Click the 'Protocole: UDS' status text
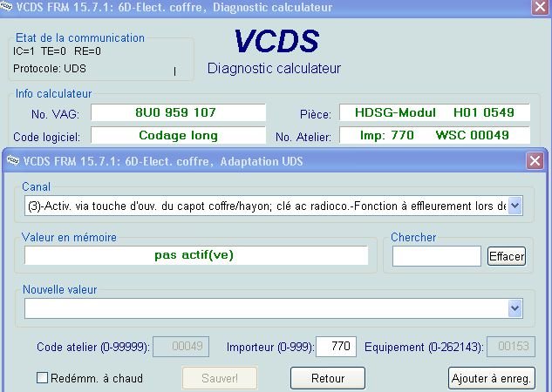This screenshot has width=552, height=392. tap(50, 69)
